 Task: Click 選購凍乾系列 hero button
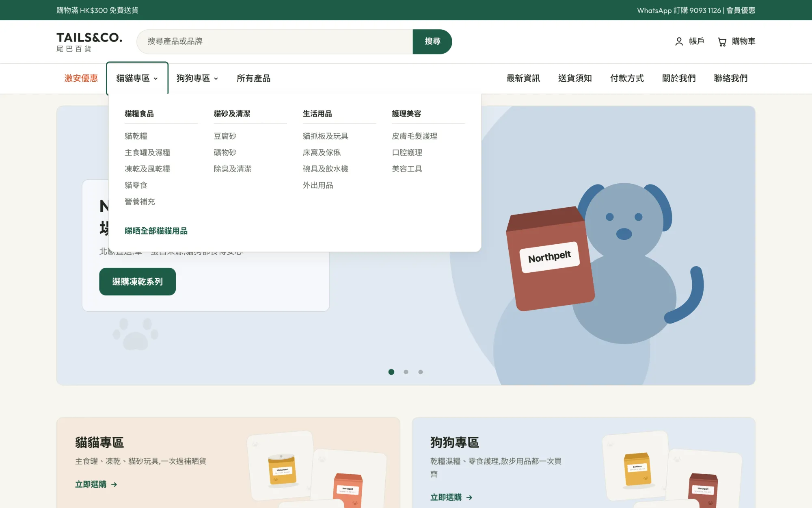point(137,282)
